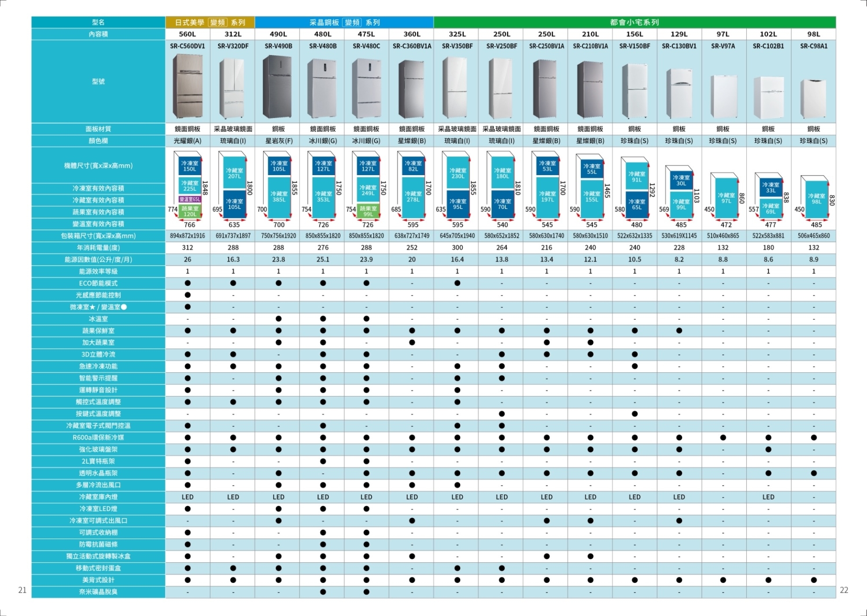Click the 光感應節能控制 dot for SR-C560DV1
The image size is (867, 616).
click(x=188, y=295)
